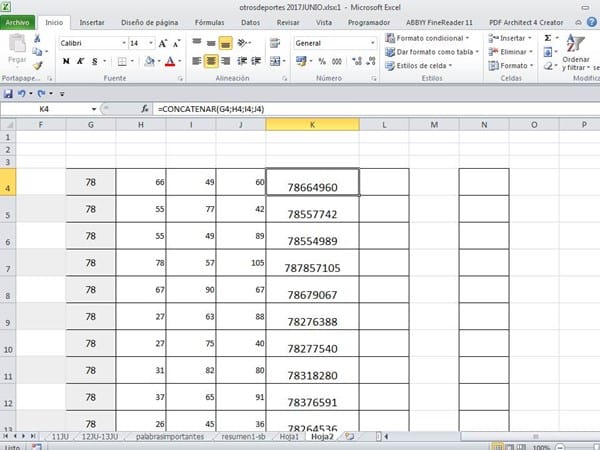Increase font size with the large A
The height and width of the screenshot is (450, 600).
pos(163,43)
